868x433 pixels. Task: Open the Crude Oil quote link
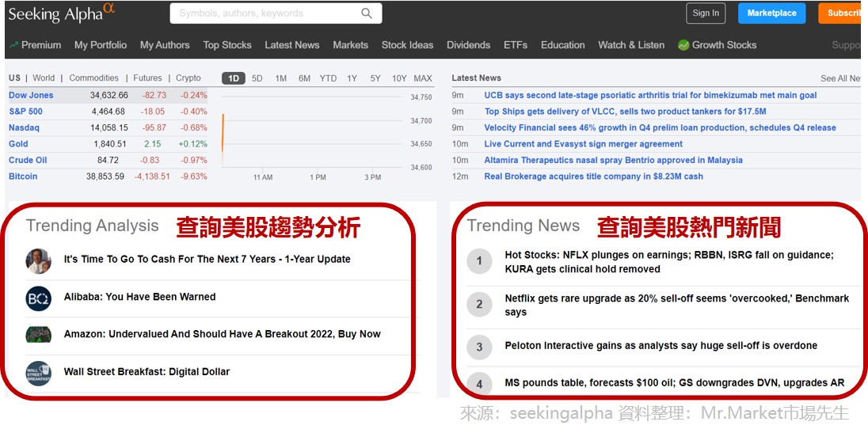28,160
